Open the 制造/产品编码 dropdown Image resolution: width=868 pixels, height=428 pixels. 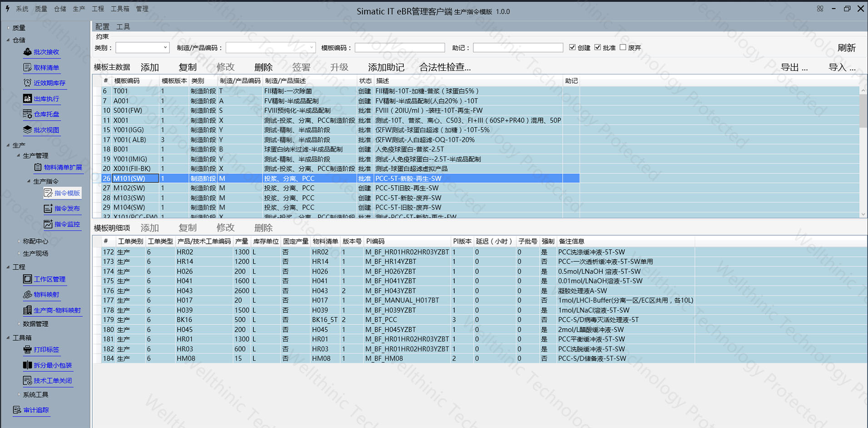(312, 47)
